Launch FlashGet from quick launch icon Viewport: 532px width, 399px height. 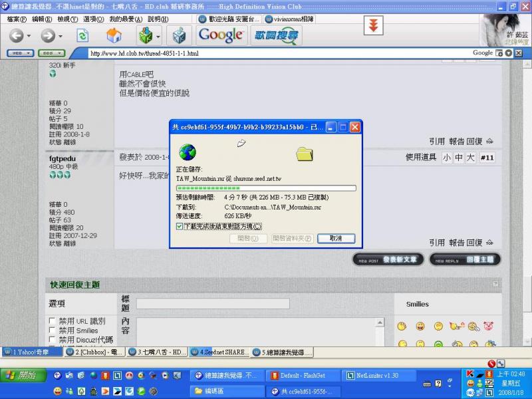coord(105,375)
